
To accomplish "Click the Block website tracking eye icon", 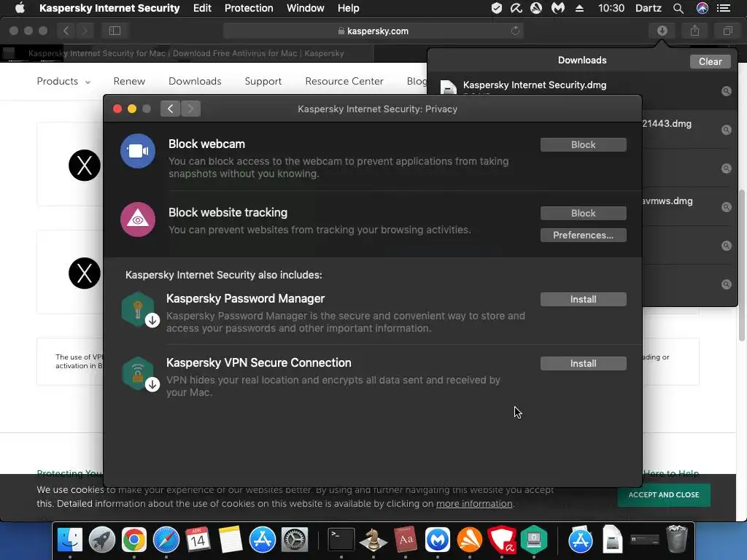I will pos(138,219).
